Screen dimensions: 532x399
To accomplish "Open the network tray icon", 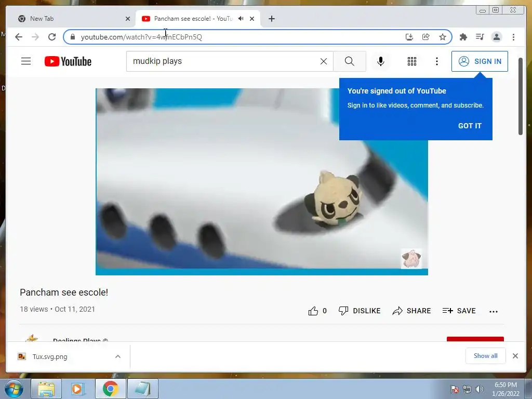I will point(467,389).
